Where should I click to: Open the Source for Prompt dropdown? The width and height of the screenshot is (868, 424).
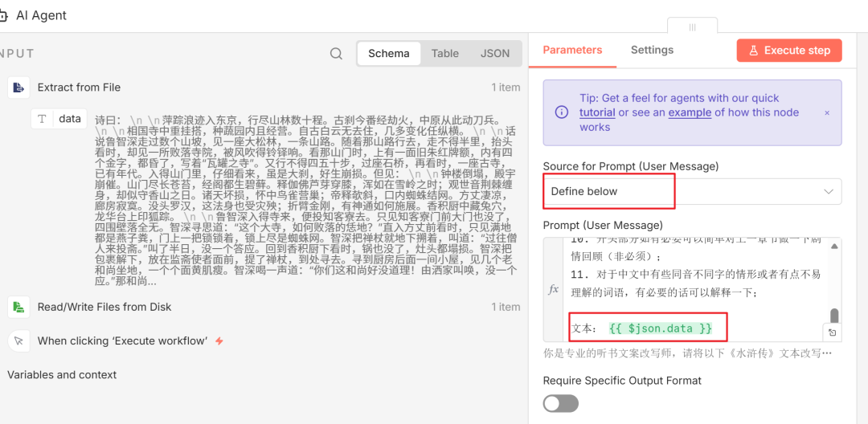tap(691, 191)
